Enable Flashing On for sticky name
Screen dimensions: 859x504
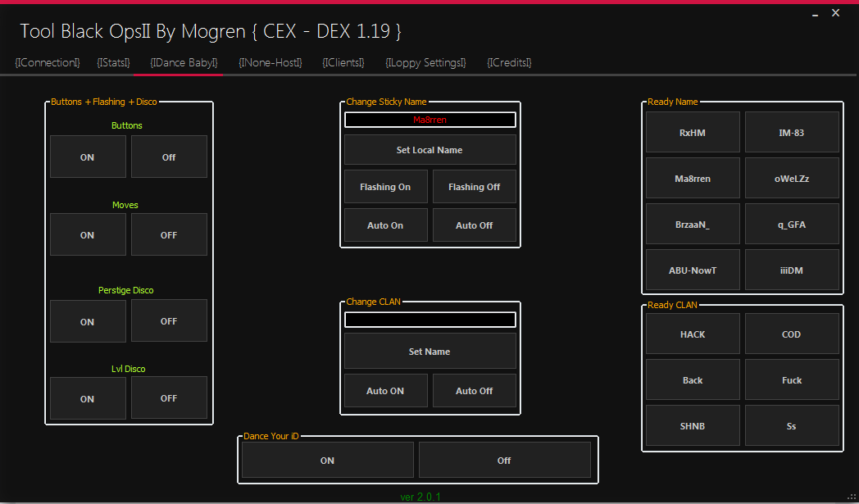386,187
